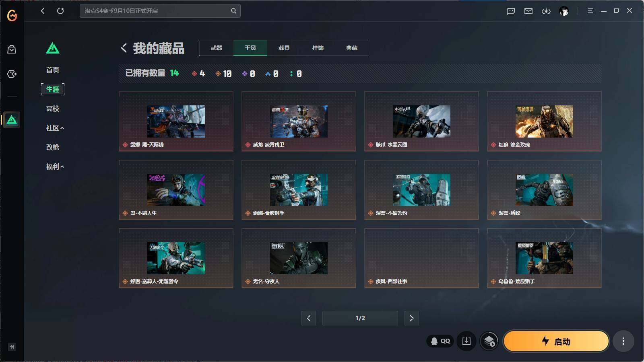Select the Delta game sidebar icon
This screenshot has height=362, width=644.
pyautogui.click(x=12, y=120)
